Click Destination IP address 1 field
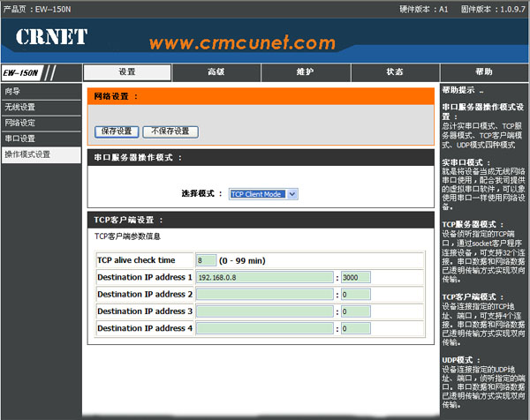Viewport: 530px width, 420px height. 265,277
